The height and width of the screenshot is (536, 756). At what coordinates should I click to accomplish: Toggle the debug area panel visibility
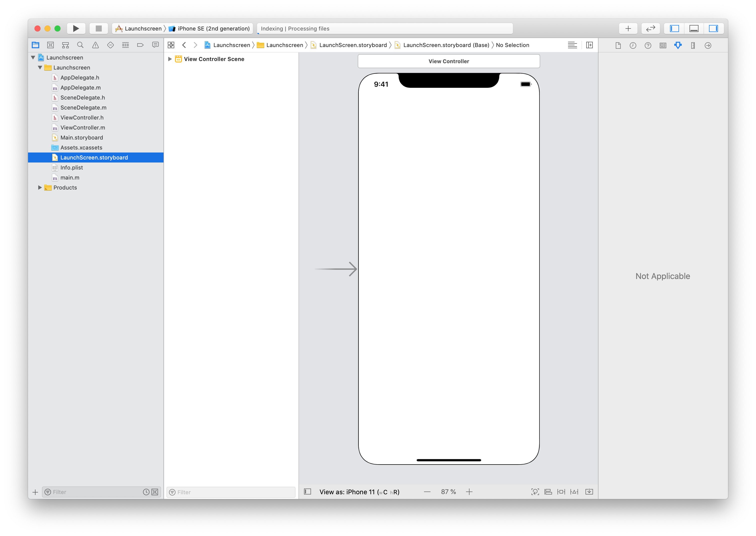pos(693,28)
